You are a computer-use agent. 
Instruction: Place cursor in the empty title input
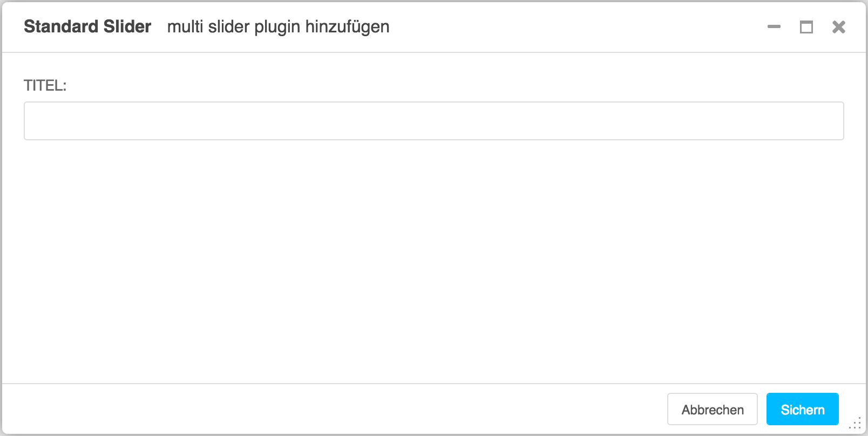pos(433,121)
